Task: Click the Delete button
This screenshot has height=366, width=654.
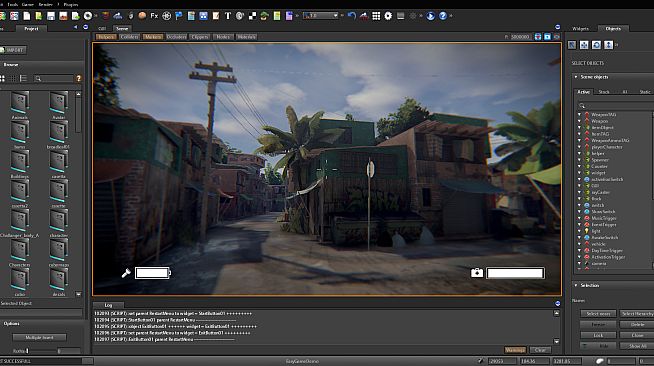Action: (x=637, y=324)
